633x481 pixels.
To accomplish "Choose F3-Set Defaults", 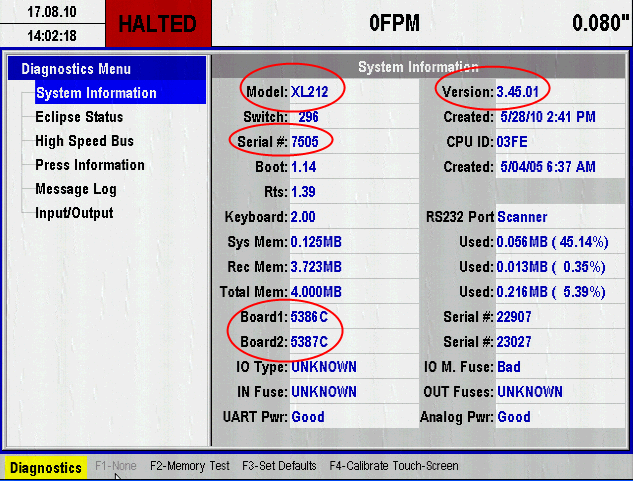I will 279,466.
